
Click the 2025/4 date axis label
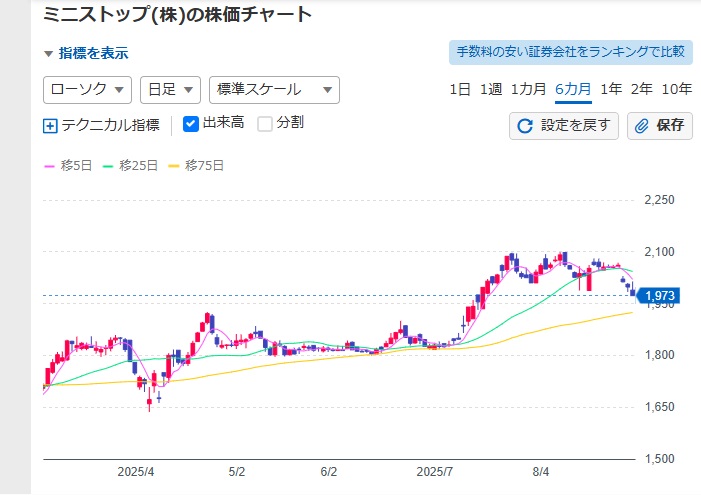[136, 472]
